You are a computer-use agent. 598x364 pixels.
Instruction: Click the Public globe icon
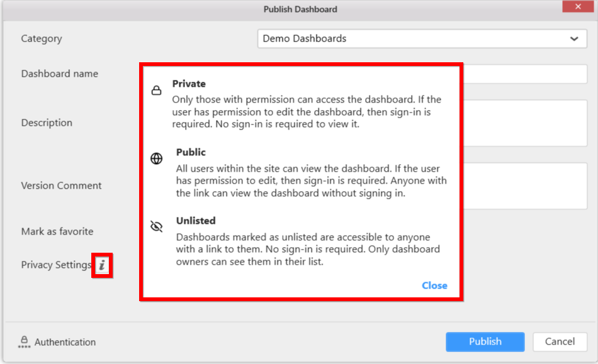157,158
